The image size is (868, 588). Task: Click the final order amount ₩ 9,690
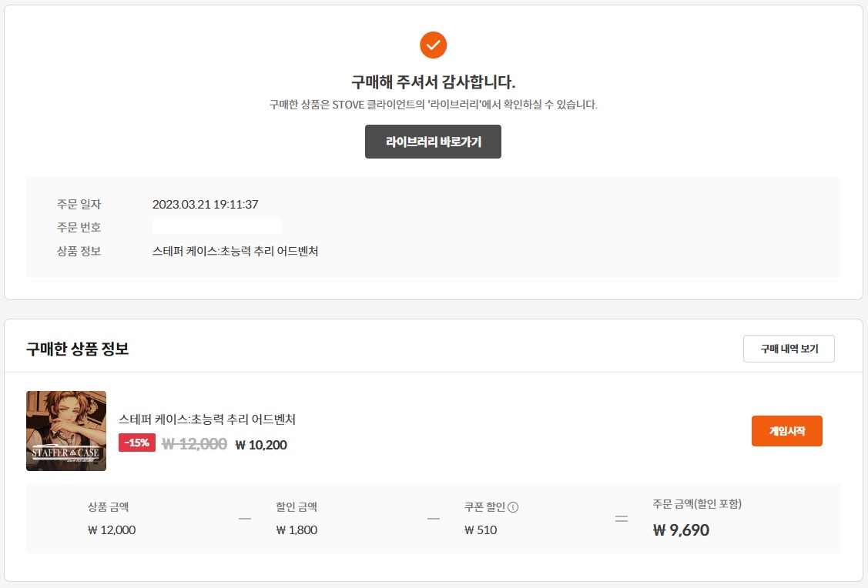[681, 530]
